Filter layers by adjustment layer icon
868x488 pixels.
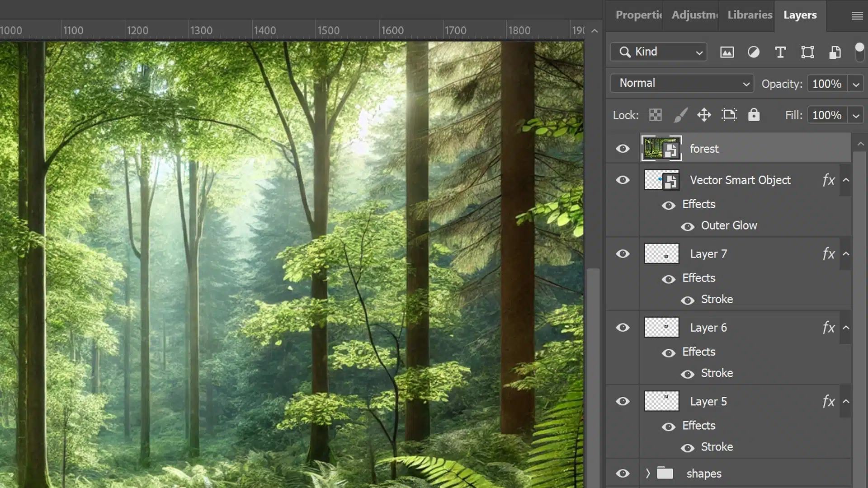click(x=754, y=52)
